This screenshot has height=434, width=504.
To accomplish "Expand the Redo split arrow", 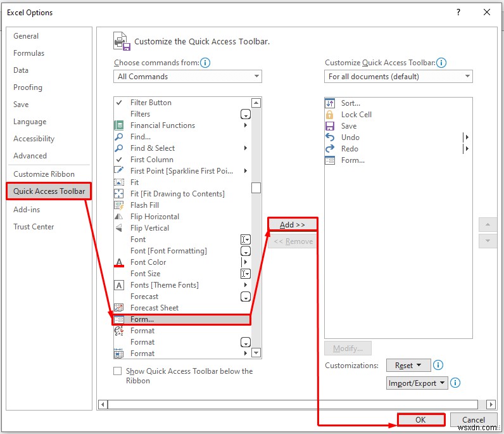I will pyautogui.click(x=467, y=149).
